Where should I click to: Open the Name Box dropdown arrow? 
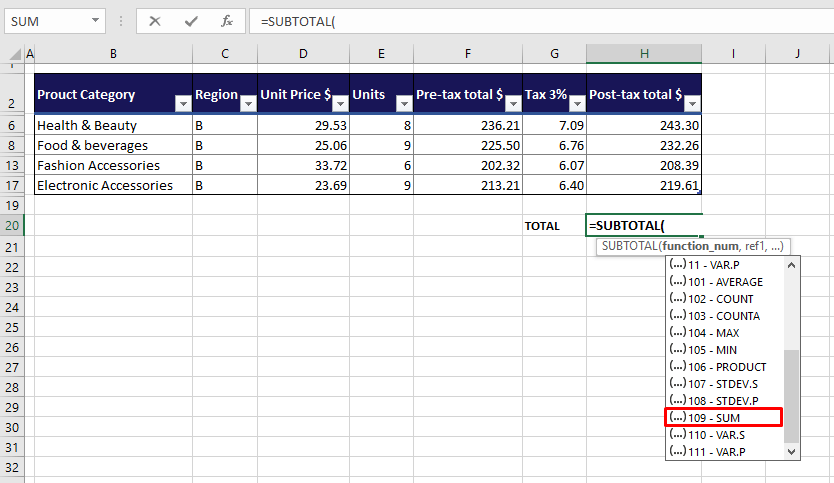[95, 21]
